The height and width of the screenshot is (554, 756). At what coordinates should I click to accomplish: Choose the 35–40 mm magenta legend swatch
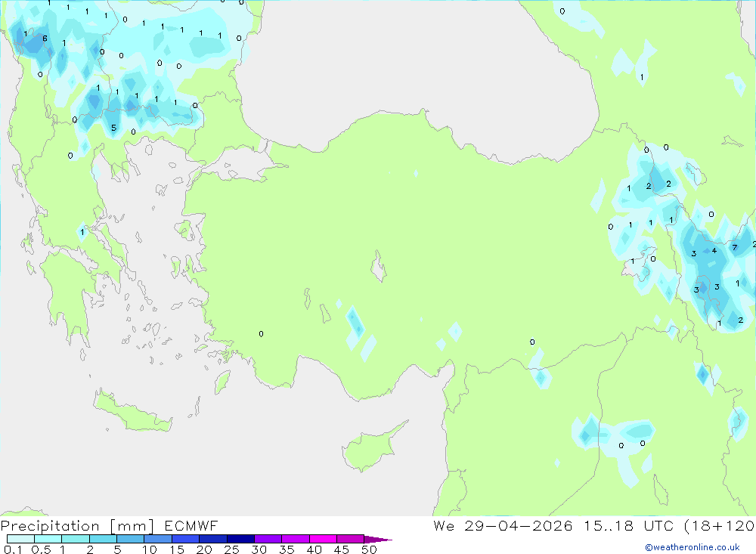pos(295,539)
